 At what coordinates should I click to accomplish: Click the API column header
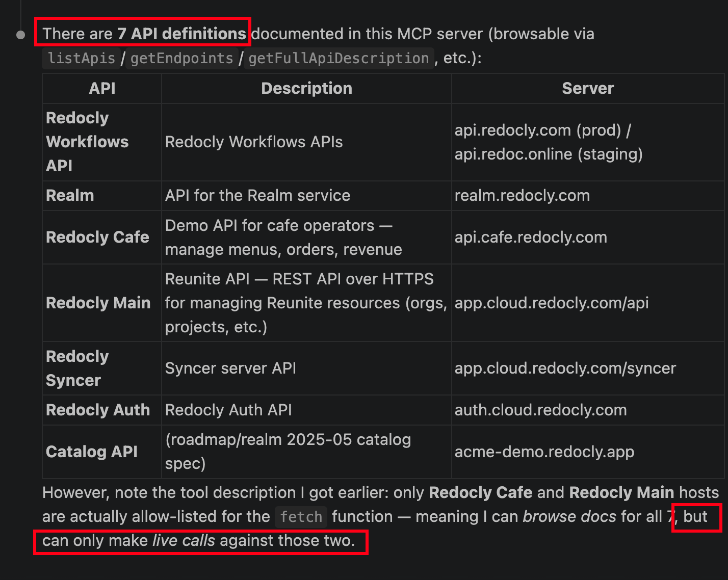[x=102, y=88]
